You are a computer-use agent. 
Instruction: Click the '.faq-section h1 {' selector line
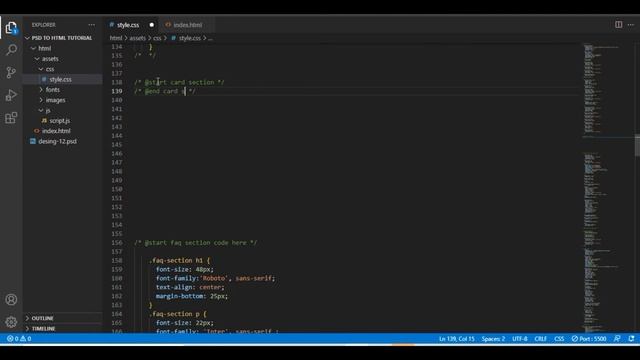pyautogui.click(x=179, y=260)
